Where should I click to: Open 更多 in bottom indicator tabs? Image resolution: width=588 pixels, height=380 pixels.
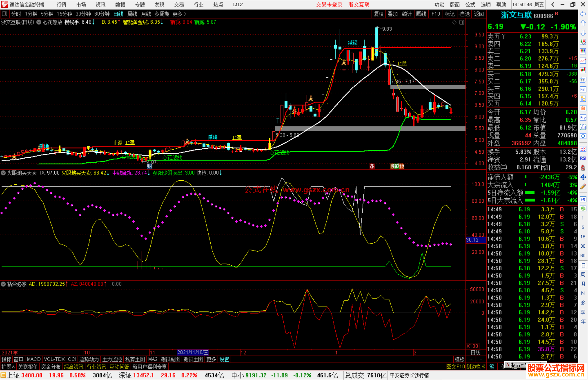coord(211,360)
